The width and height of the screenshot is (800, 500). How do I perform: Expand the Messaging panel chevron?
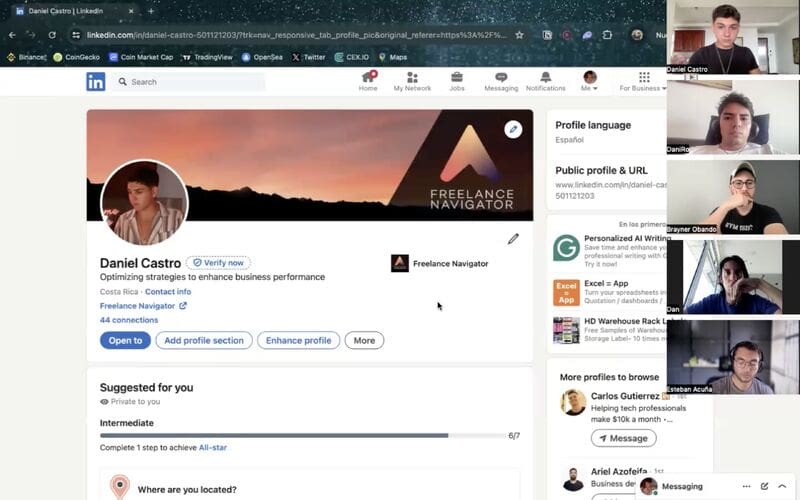782,486
